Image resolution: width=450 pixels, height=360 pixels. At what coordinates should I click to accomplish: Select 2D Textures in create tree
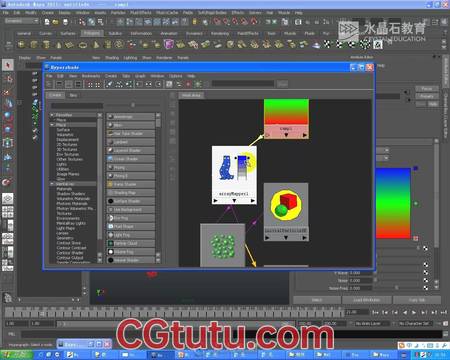pyautogui.click(x=67, y=145)
